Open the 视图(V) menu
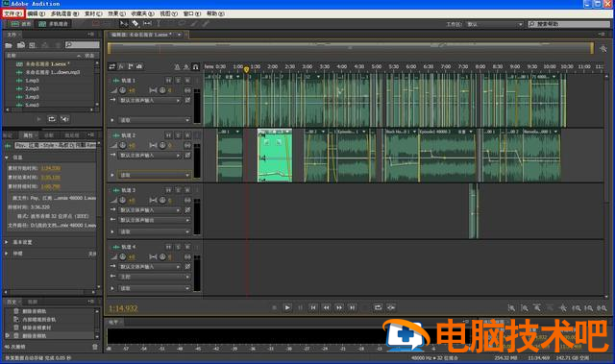The height and width of the screenshot is (364, 615). point(169,13)
